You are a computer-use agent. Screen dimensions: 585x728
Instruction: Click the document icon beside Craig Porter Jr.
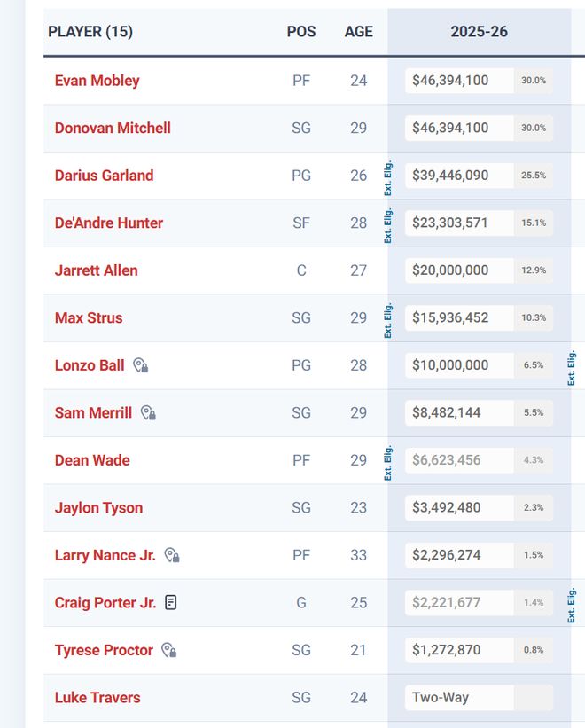click(171, 602)
